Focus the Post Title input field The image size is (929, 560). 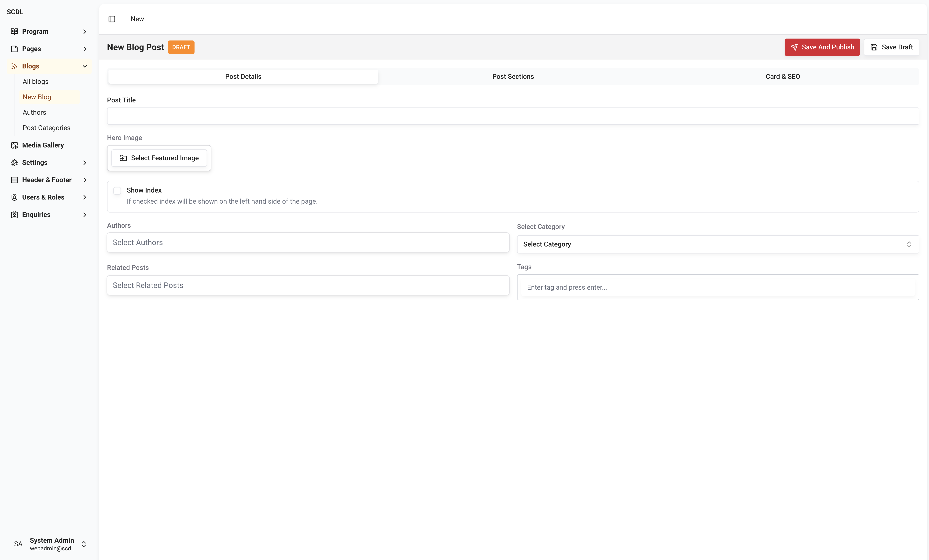tap(513, 116)
